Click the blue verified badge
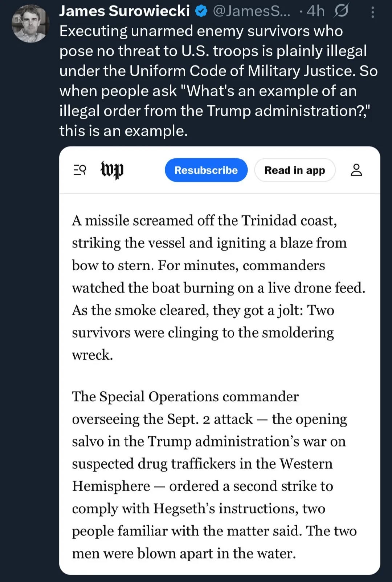 click(201, 12)
